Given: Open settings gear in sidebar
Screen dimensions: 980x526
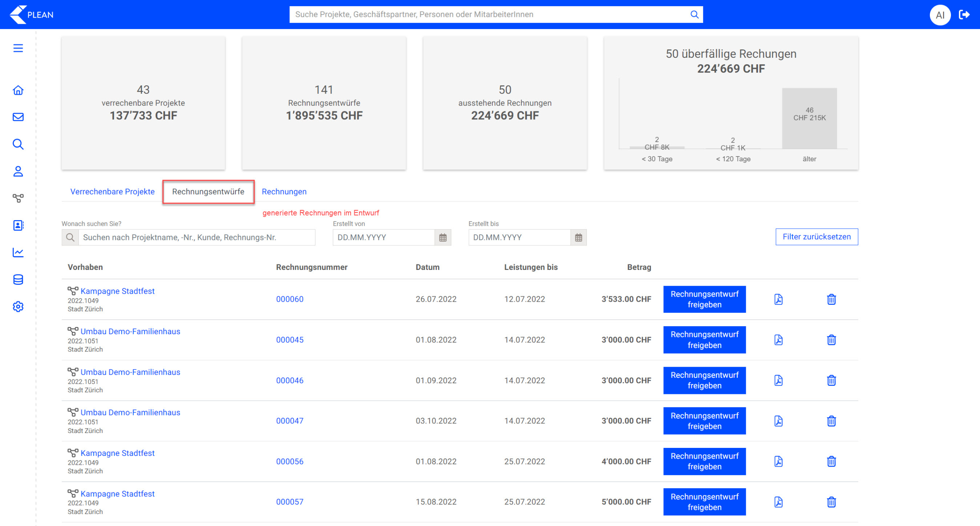Looking at the screenshot, I should click(x=18, y=307).
